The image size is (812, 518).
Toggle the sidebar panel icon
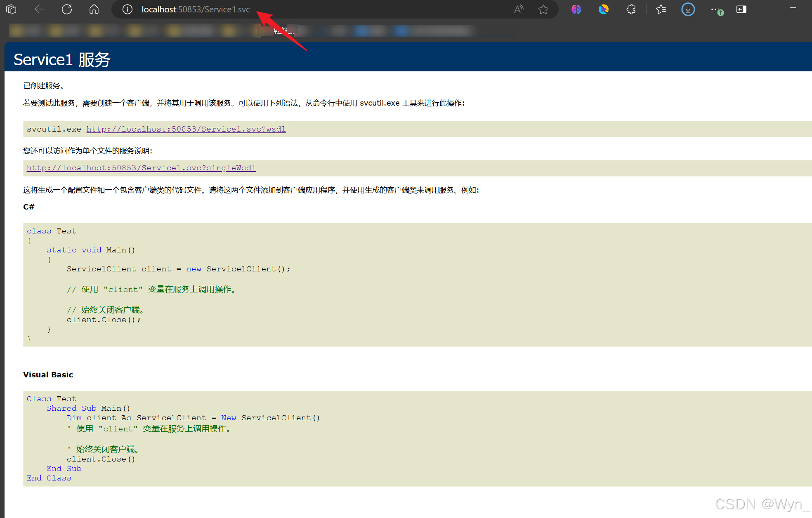point(741,9)
